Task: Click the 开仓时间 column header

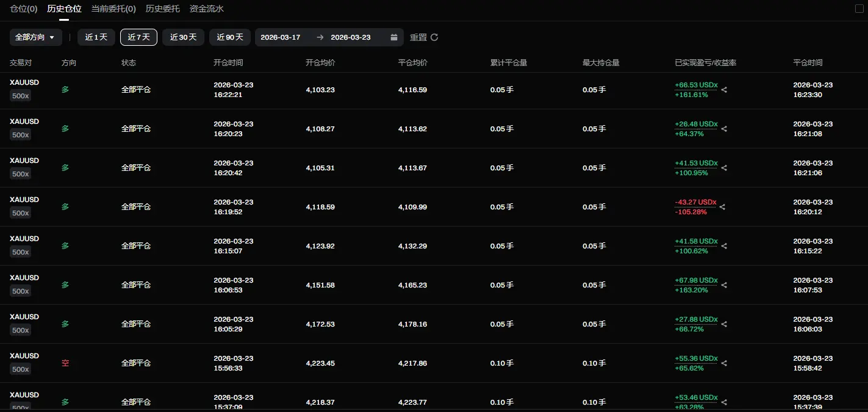Action: coord(228,63)
